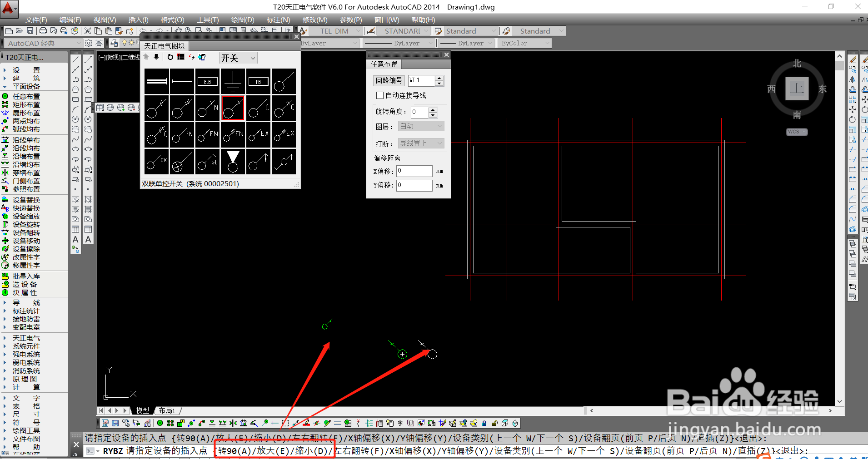The image size is (868, 459).
Task: Click the WL1 circuit number field
Action: pyautogui.click(x=421, y=80)
